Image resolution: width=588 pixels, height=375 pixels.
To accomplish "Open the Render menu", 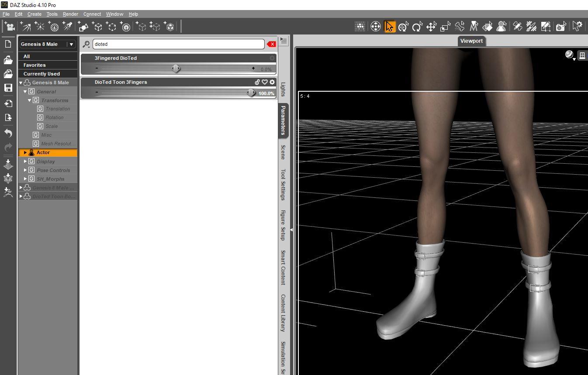I will (70, 14).
